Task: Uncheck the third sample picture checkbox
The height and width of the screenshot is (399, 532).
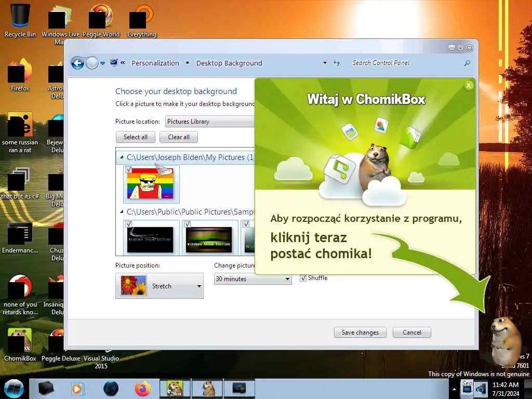Action: (x=246, y=224)
